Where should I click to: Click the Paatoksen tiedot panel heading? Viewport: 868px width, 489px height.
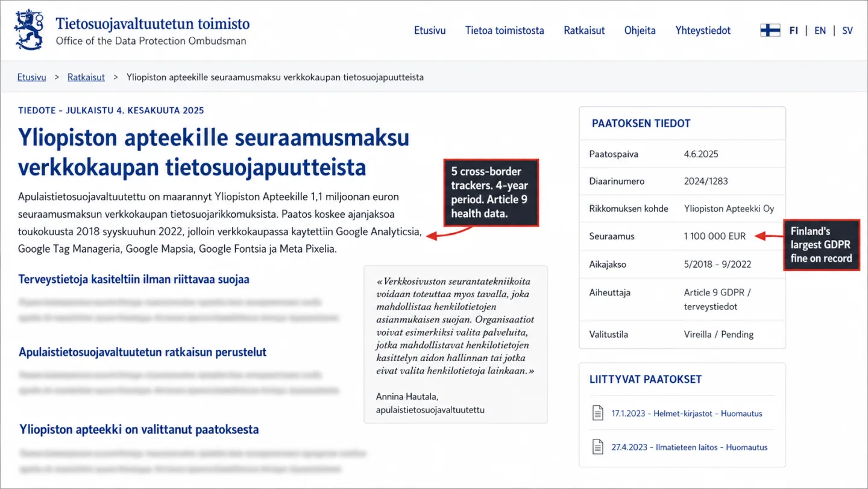641,123
